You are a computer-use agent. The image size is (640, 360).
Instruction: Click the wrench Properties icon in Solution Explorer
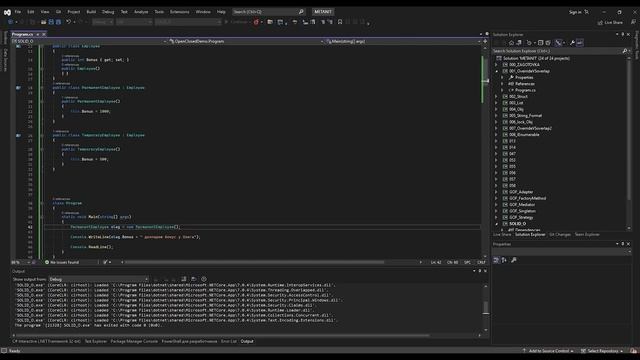coord(572,42)
